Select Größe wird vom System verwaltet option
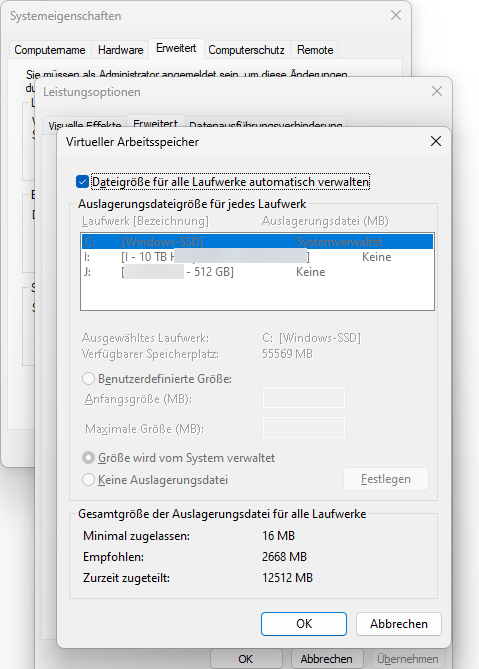This screenshot has height=669, width=479. pos(88,458)
